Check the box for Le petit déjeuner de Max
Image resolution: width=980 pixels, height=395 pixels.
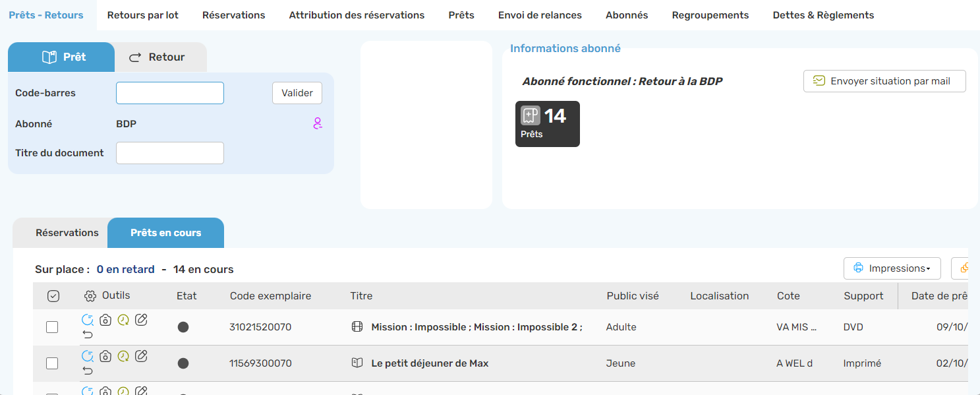pyautogui.click(x=52, y=363)
